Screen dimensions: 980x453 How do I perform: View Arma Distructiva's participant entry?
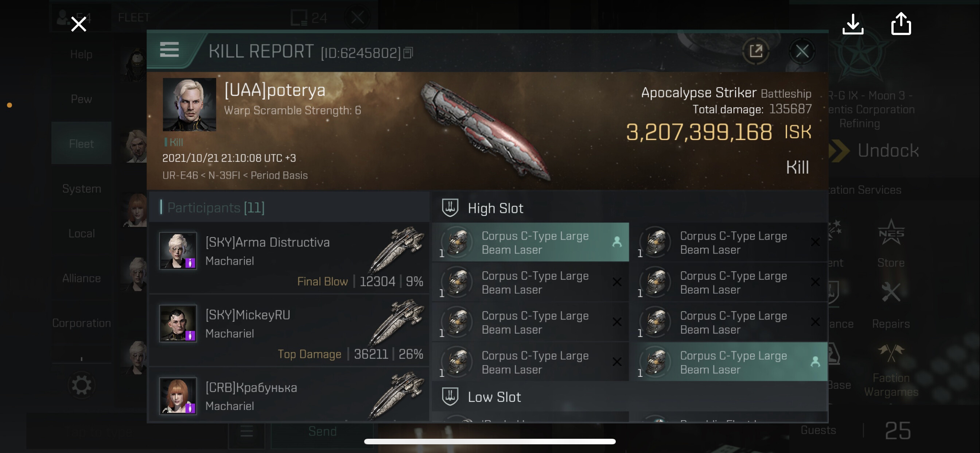pos(289,258)
